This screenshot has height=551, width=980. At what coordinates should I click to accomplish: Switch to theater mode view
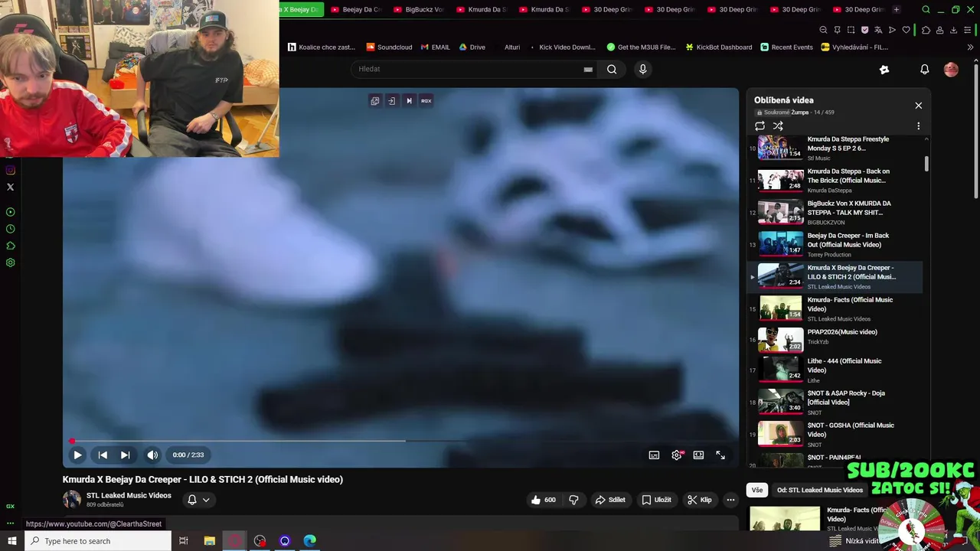tap(698, 455)
